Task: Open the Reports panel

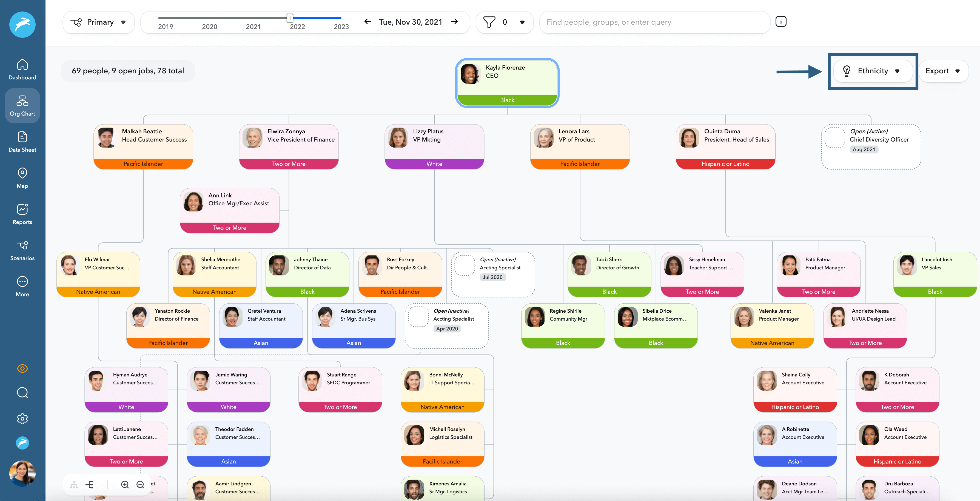Action: pyautogui.click(x=22, y=214)
